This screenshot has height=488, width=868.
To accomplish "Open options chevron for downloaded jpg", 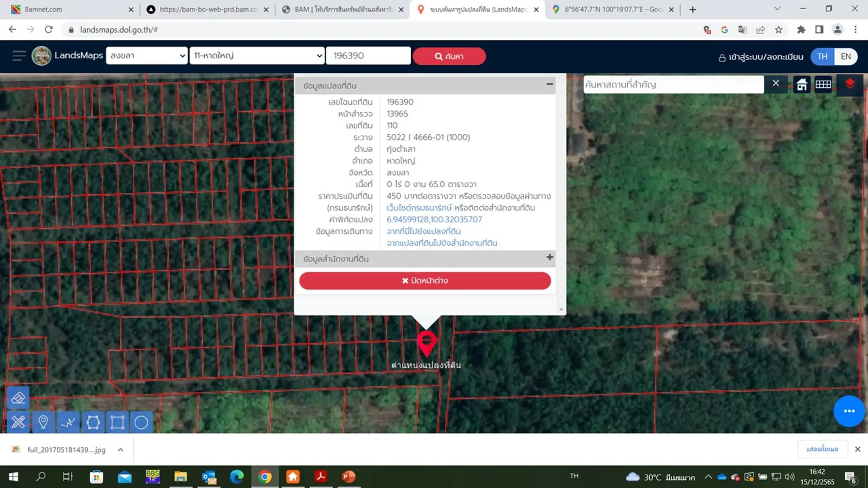I will coord(120,449).
